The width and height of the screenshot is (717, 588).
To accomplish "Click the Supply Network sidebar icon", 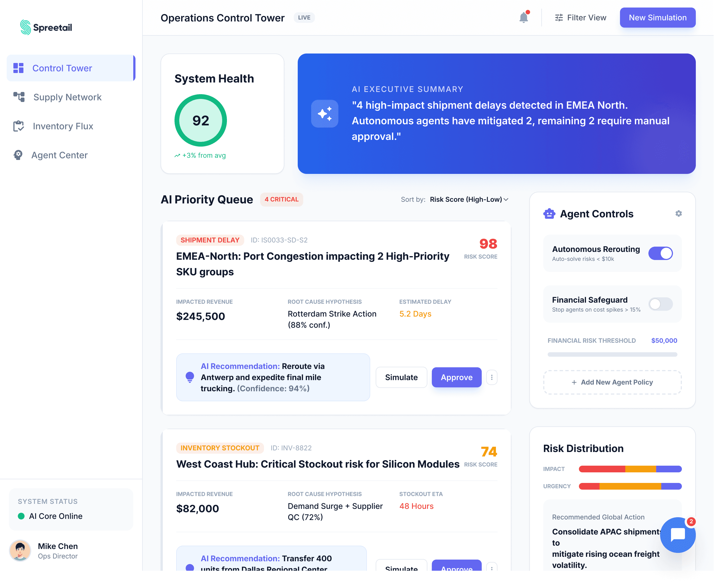I will click(19, 97).
